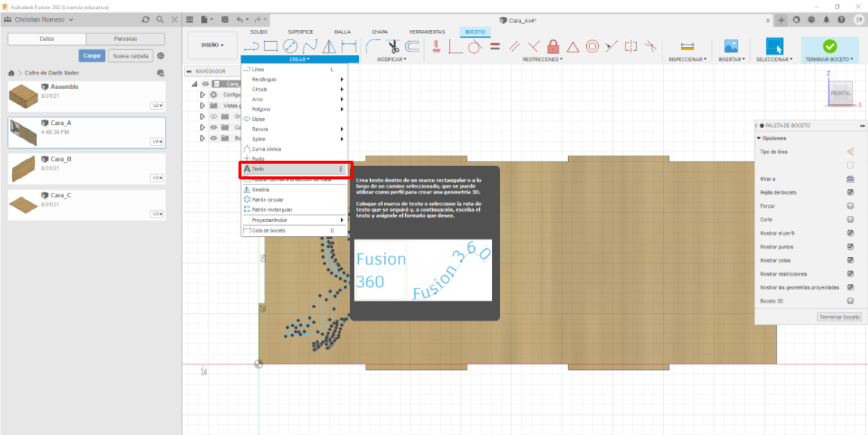This screenshot has width=868, height=435.
Task: Choose Patrón circular in the Crear menu
Action: point(294,200)
